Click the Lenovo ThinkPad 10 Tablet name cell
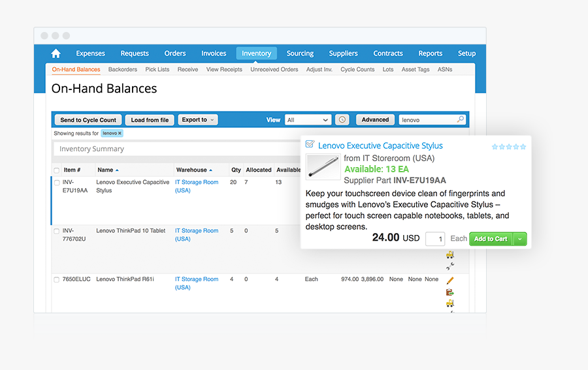Viewport: 588px width, 370px height. click(x=131, y=231)
